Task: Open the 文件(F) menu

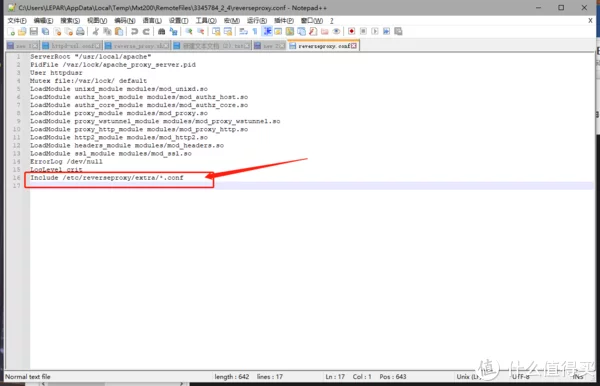Action: [x=17, y=21]
